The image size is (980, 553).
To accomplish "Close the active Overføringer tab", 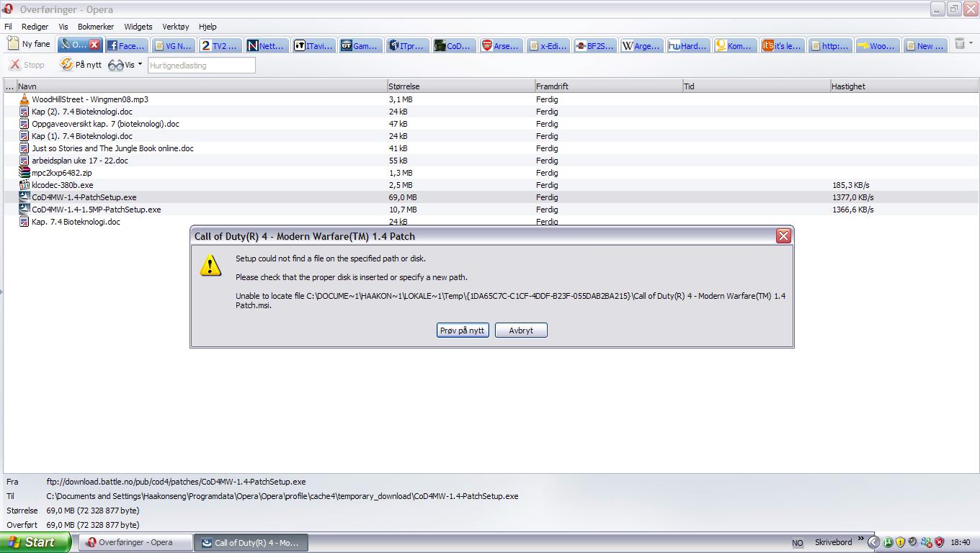I will [x=94, y=45].
